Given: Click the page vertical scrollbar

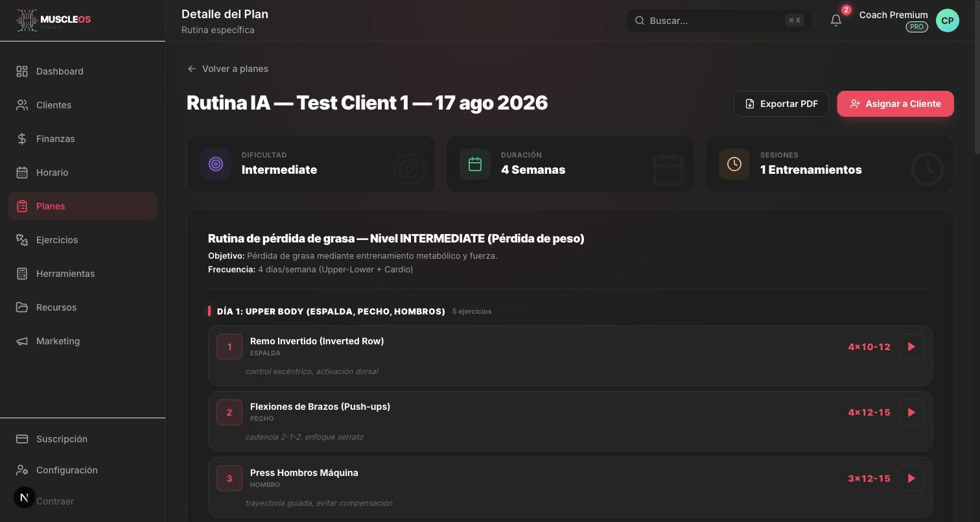Looking at the screenshot, I should 977,78.
